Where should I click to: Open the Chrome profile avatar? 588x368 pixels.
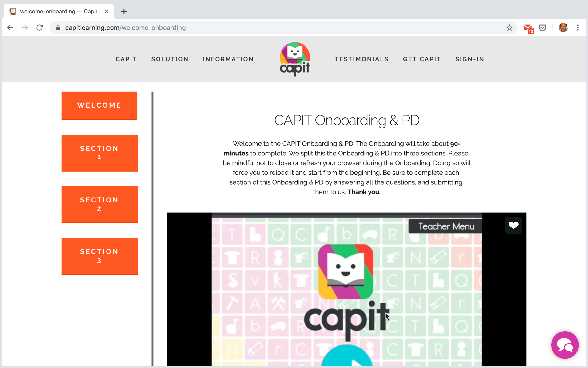[563, 28]
